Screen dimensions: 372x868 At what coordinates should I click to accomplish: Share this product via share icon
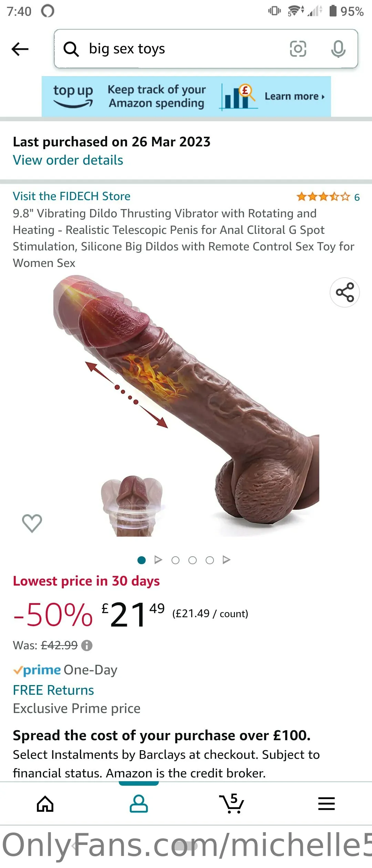345,292
